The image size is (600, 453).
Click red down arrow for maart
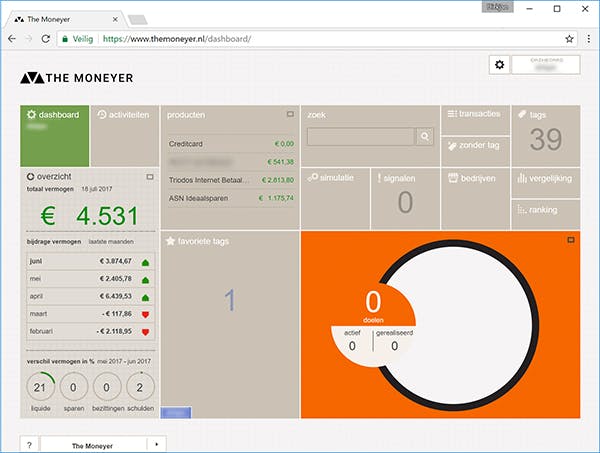tap(145, 315)
